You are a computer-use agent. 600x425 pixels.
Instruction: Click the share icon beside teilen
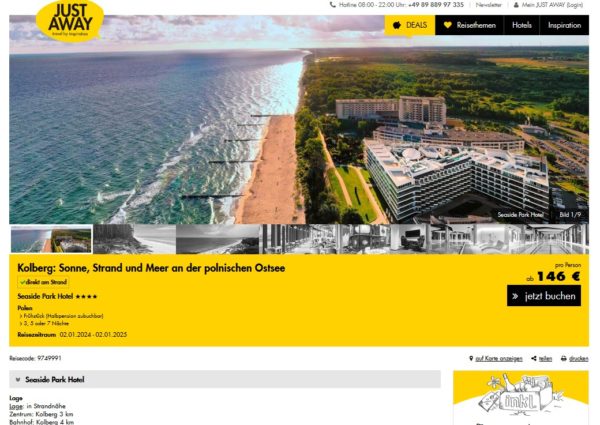tap(534, 358)
